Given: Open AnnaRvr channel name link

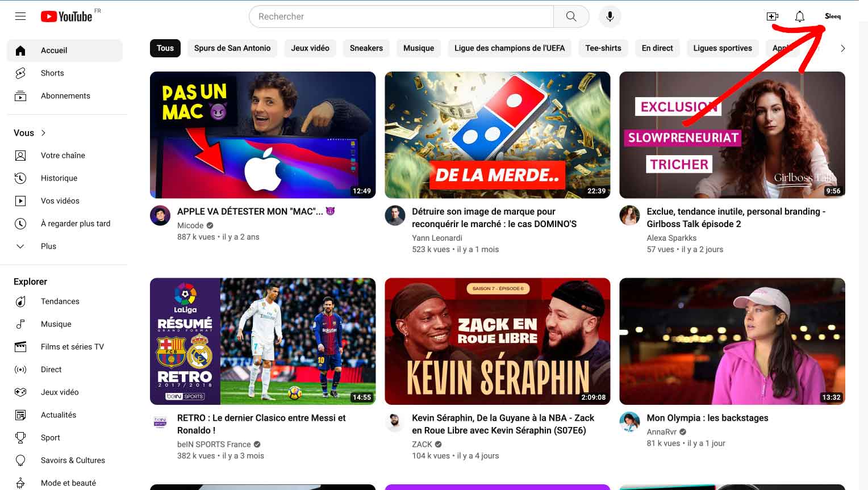Looking at the screenshot, I should click(662, 432).
